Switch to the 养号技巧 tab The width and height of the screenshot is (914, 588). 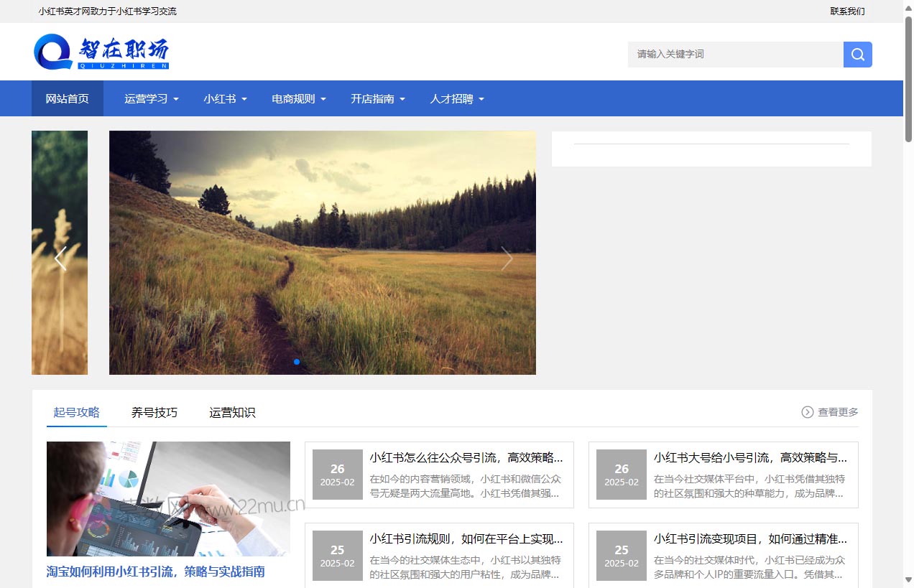coord(154,412)
